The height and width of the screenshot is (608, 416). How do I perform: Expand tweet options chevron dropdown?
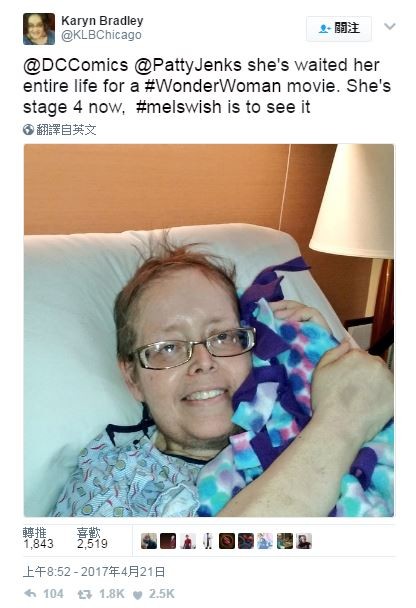[390, 26]
